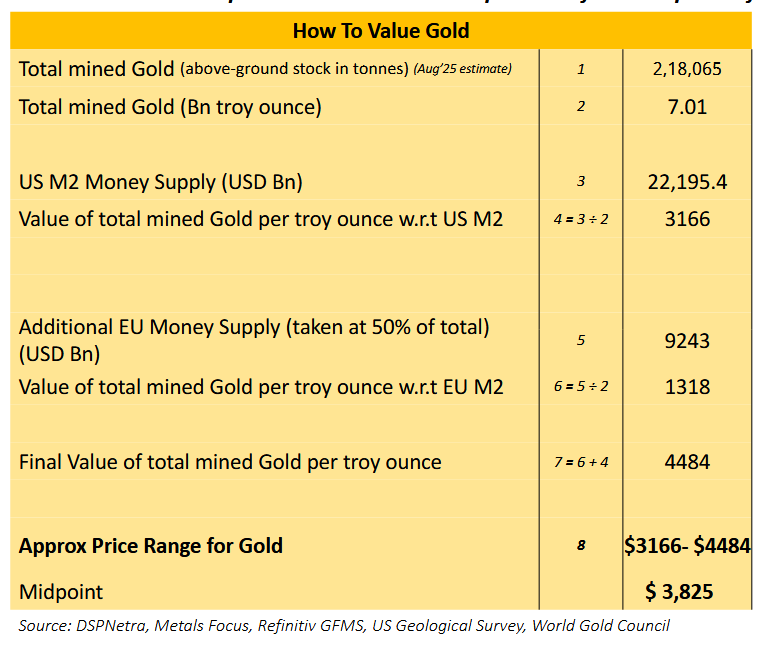Click the "How To Value Gold" table heading
Viewport: 768px width, 646px height.
pyautogui.click(x=381, y=31)
